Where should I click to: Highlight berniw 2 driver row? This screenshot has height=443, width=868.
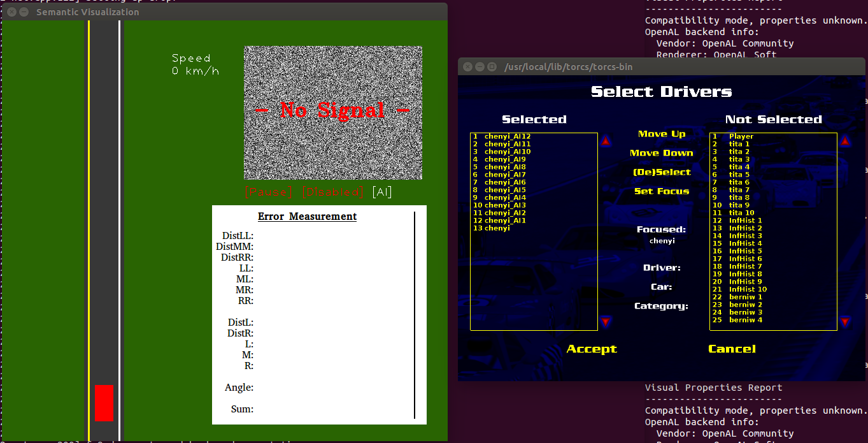[x=773, y=305]
